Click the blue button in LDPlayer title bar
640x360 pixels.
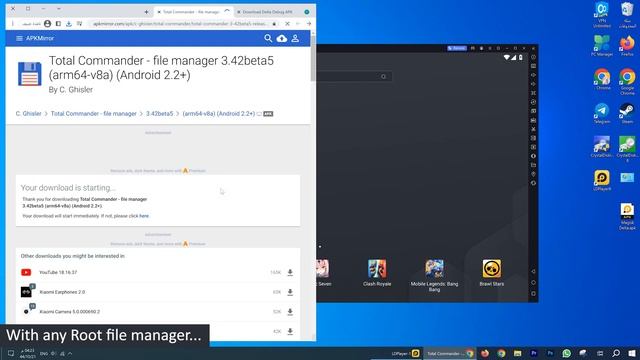click(457, 48)
